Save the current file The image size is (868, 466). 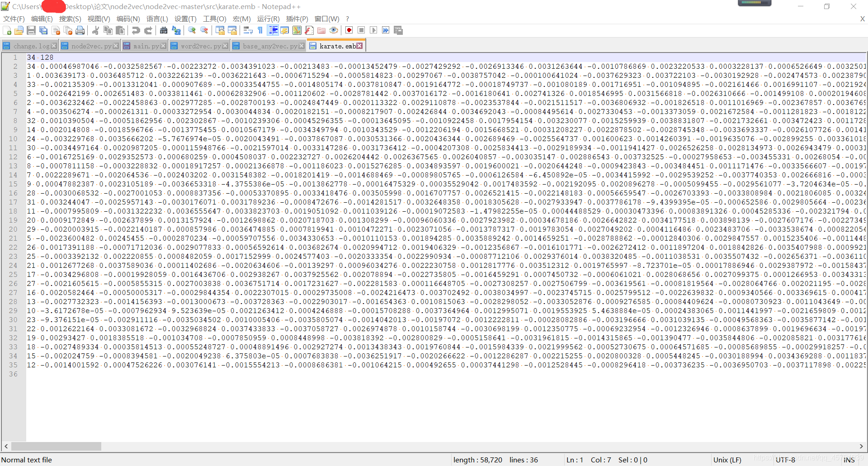(31, 30)
